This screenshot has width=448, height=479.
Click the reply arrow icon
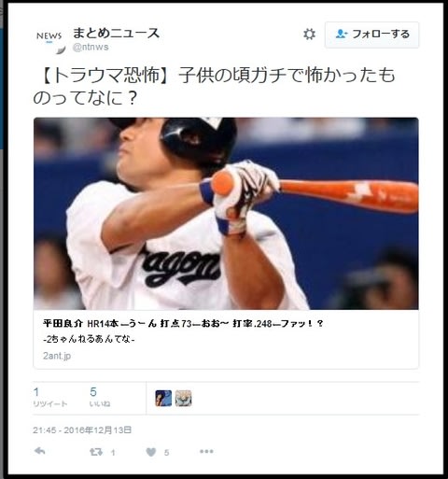tap(39, 451)
